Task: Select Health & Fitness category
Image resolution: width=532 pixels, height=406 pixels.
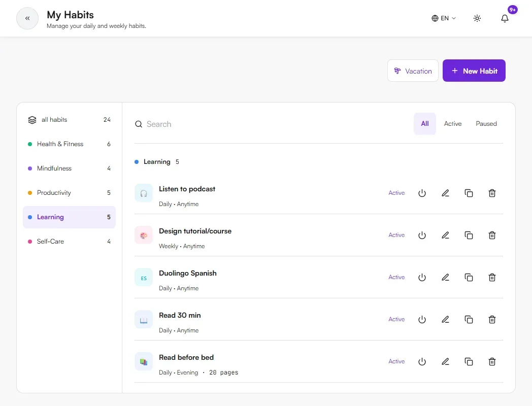Action: click(69, 144)
